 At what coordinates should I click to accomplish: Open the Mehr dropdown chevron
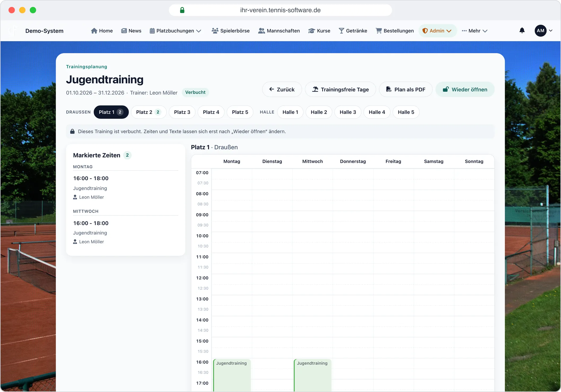pyautogui.click(x=485, y=31)
